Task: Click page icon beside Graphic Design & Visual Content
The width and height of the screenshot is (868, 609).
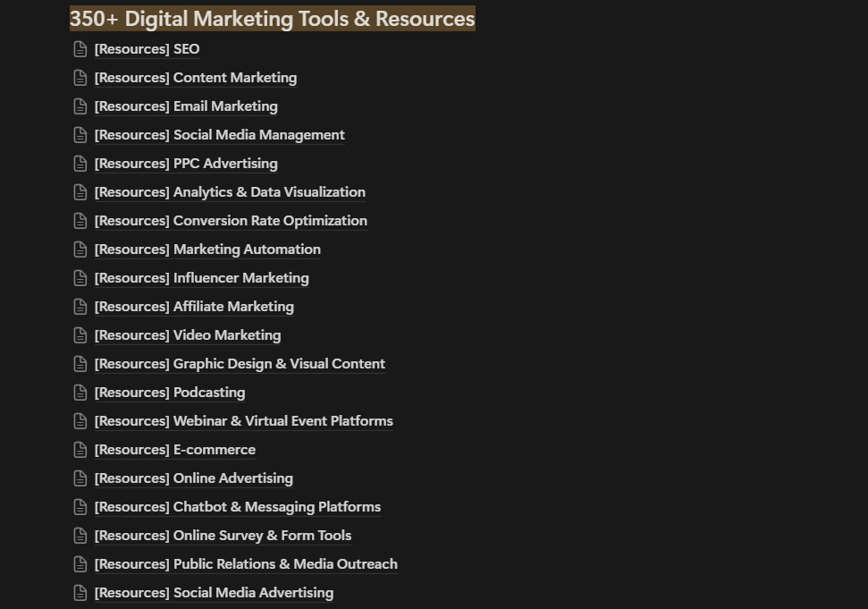Action: point(80,364)
